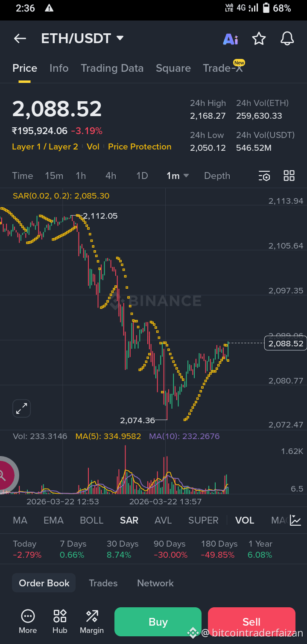This screenshot has width=307, height=644.
Task: Tap the back arrow icon
Action: point(20,39)
